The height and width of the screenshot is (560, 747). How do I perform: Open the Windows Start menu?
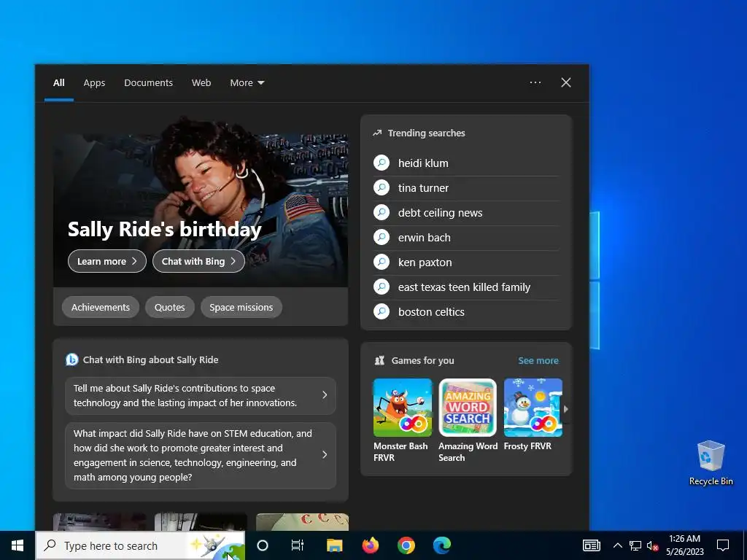pos(18,545)
